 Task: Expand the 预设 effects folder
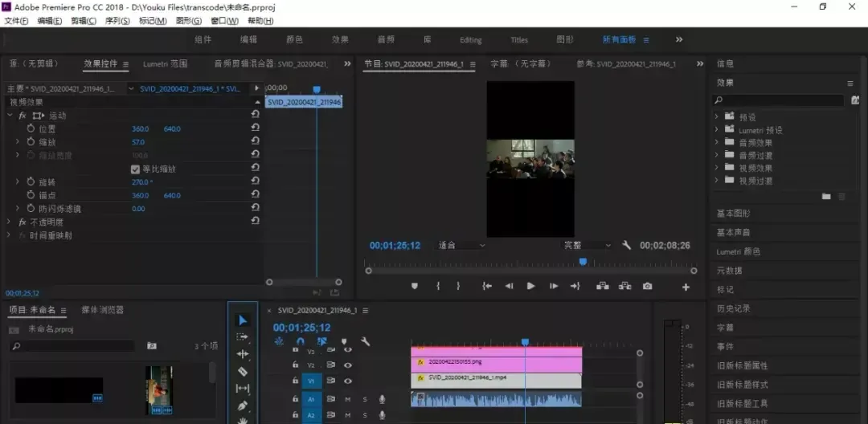point(716,116)
